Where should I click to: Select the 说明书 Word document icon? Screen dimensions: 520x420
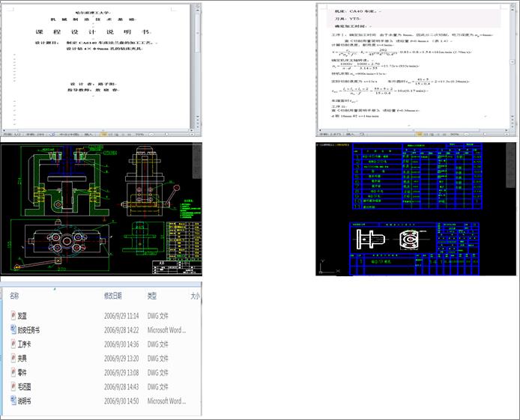pyautogui.click(x=13, y=401)
